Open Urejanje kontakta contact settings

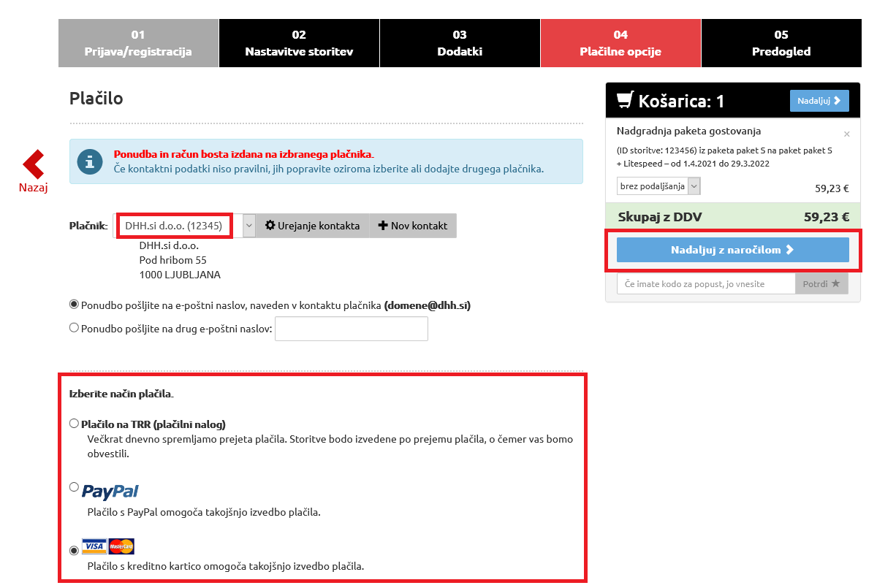(x=313, y=226)
